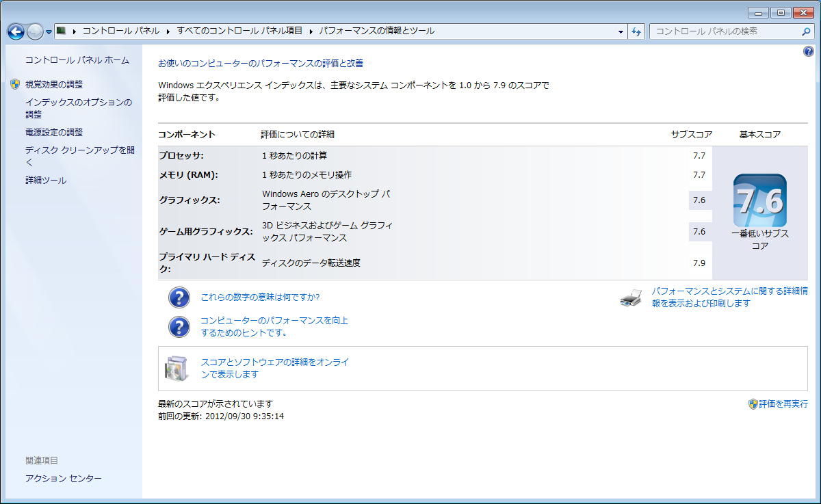The image size is (821, 504).
Task: Click ディスクのデータ転送速度 description text
Action: tap(311, 263)
